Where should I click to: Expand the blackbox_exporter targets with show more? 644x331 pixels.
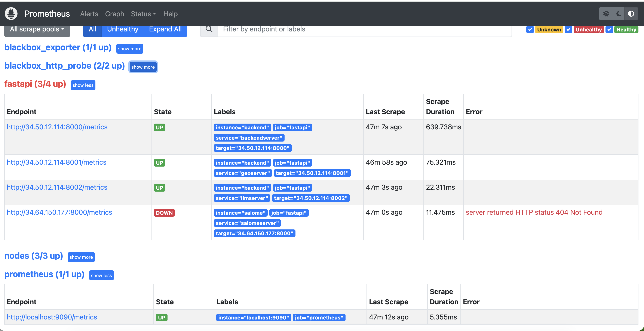click(x=130, y=49)
